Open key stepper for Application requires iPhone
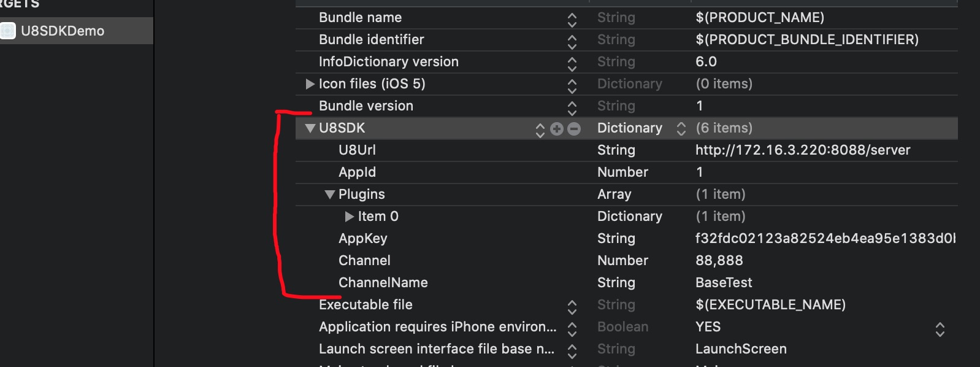Viewport: 980px width, 367px height. [572, 330]
